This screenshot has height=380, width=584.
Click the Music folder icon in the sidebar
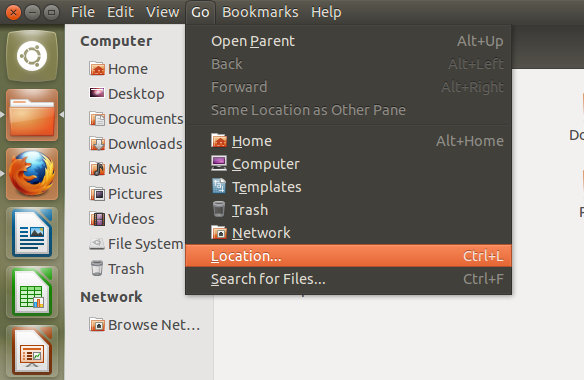(x=97, y=169)
